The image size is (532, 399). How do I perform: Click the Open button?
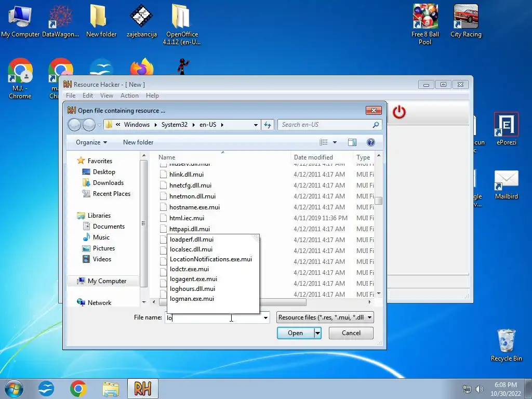(296, 333)
